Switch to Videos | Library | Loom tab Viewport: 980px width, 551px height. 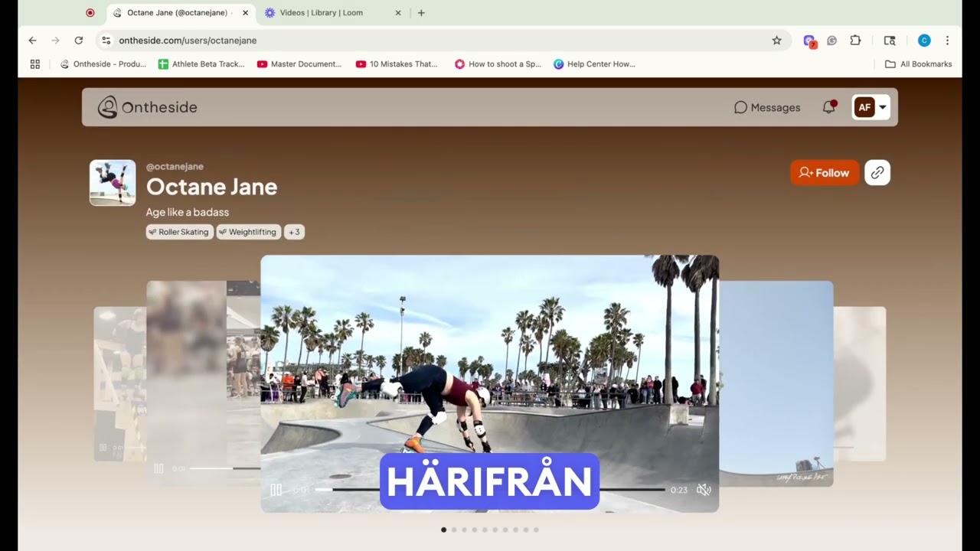(x=334, y=13)
